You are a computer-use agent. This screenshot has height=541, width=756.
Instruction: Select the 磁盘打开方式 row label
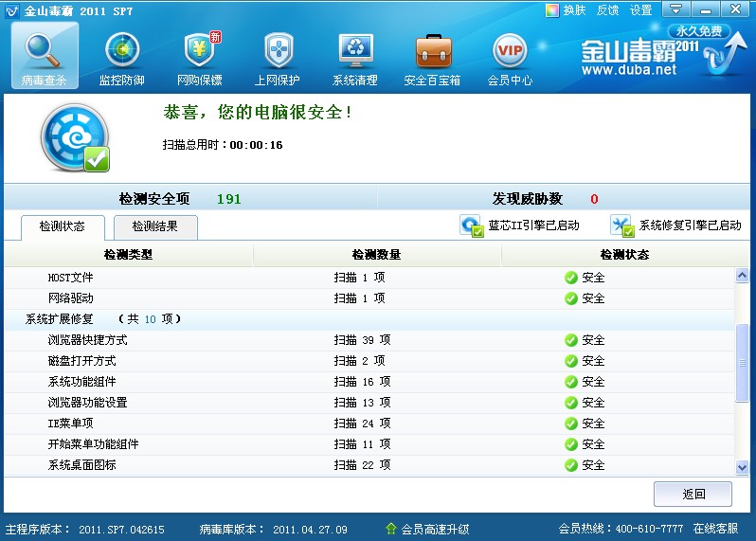[82, 361]
